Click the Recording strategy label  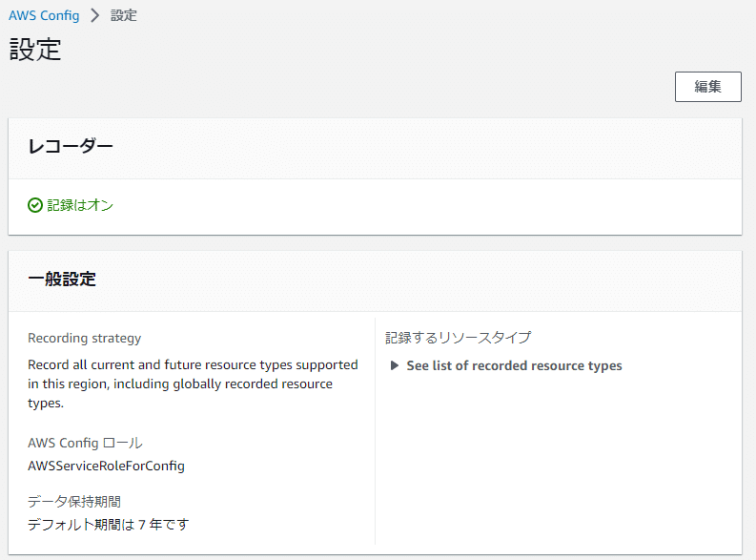coord(85,338)
